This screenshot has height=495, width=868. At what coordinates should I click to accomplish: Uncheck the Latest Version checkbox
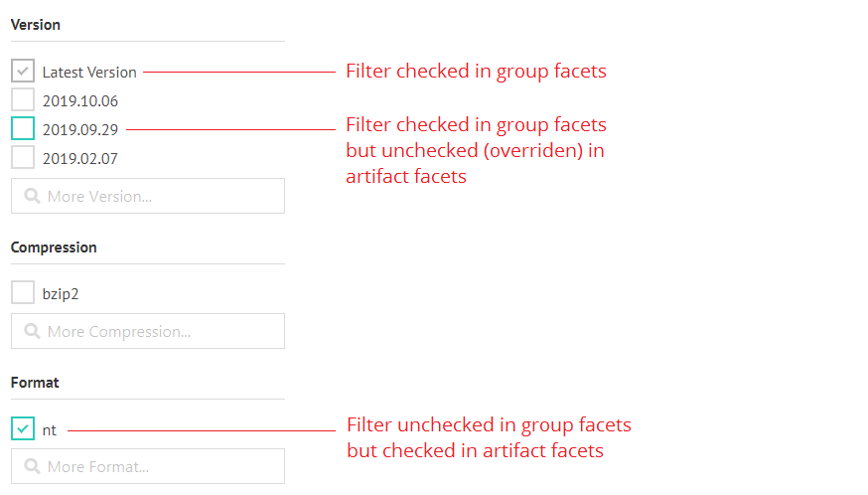[x=23, y=71]
